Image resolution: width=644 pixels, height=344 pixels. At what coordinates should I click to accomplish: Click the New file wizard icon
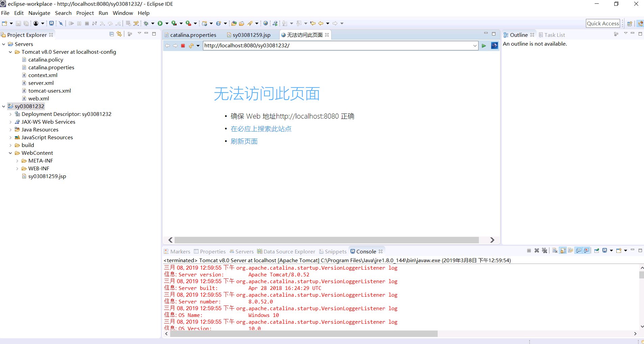pos(4,23)
